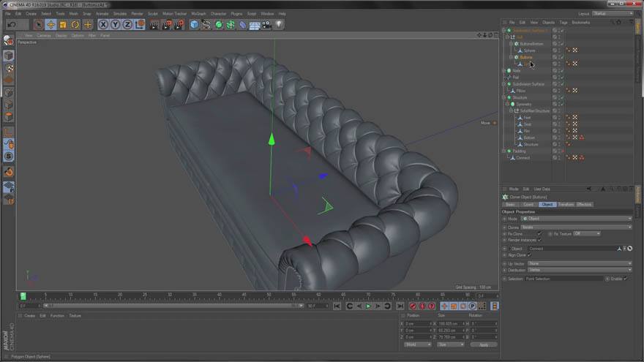Toggle the Fix Clone checkbox
Screen dimensions: 644x362
tap(539, 233)
